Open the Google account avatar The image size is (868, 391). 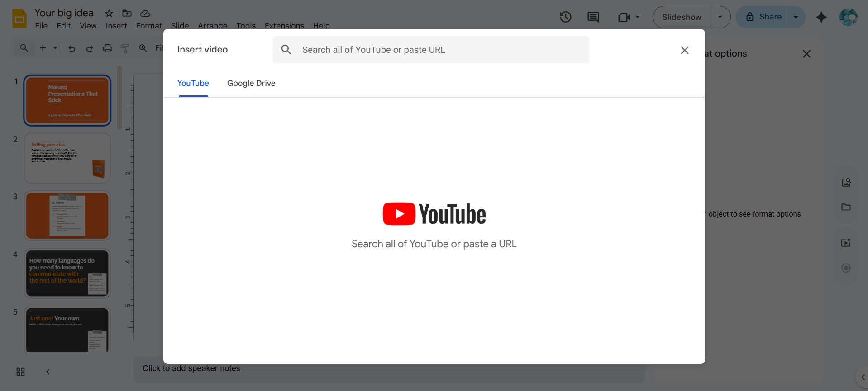[849, 17]
